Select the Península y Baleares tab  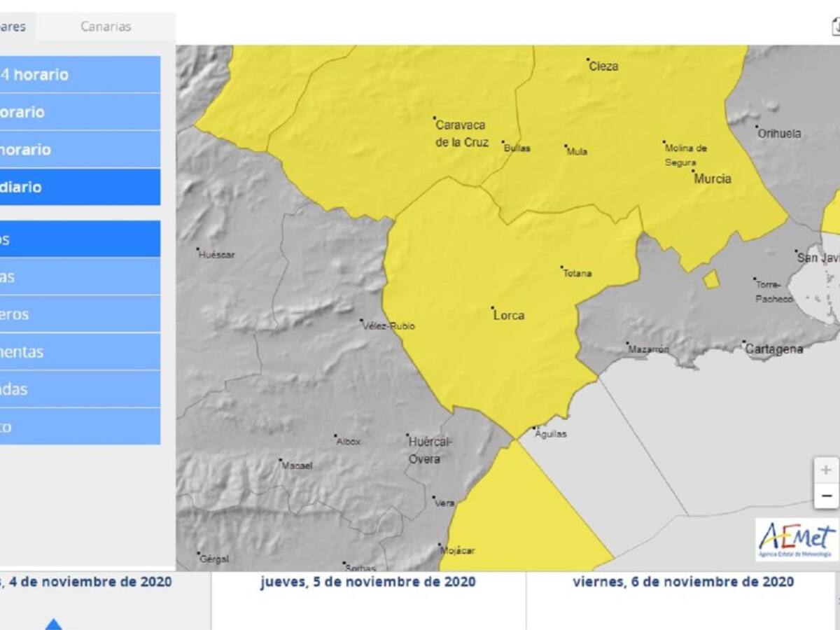coord(15,27)
